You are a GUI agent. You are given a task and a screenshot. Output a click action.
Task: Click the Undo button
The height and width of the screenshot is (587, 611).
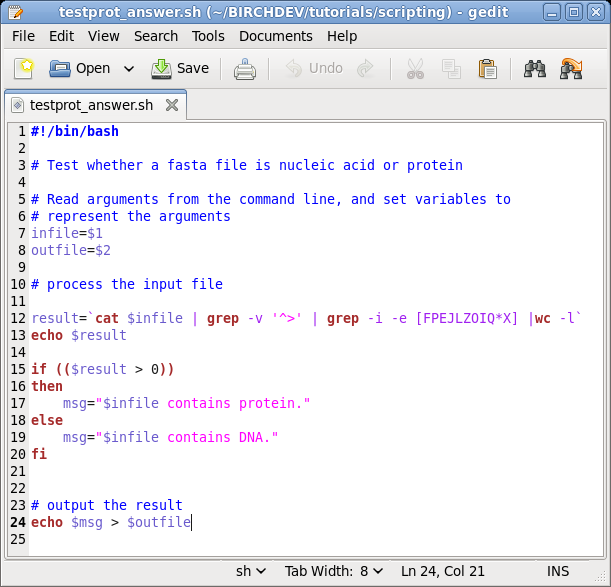[x=314, y=69]
